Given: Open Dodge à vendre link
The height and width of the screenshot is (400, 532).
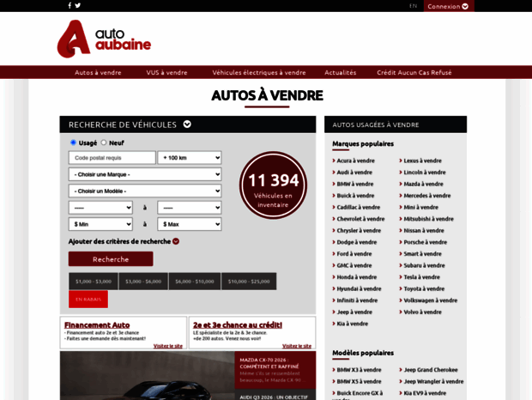Looking at the screenshot, I should (357, 242).
